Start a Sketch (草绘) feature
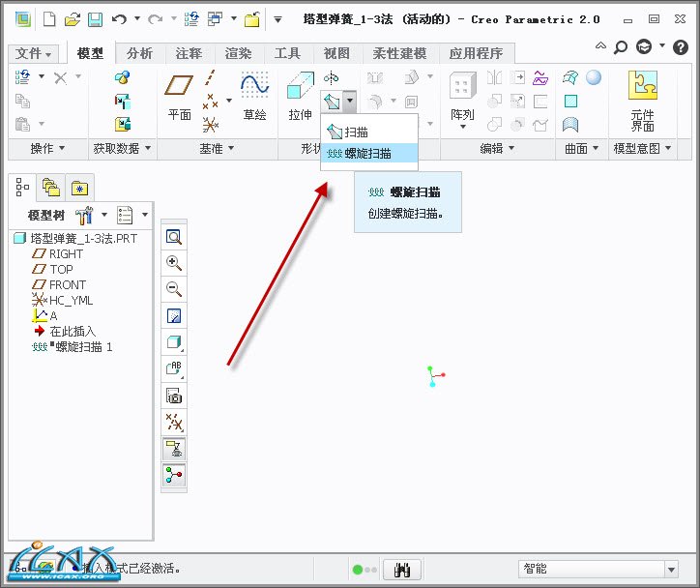Image resolution: width=700 pixels, height=588 pixels. click(x=254, y=97)
